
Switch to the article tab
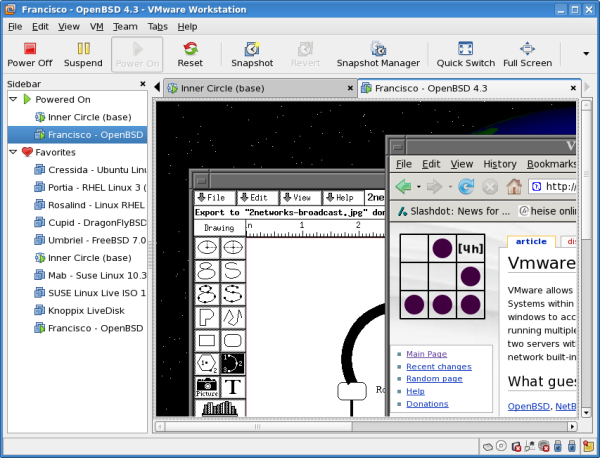[x=531, y=241]
